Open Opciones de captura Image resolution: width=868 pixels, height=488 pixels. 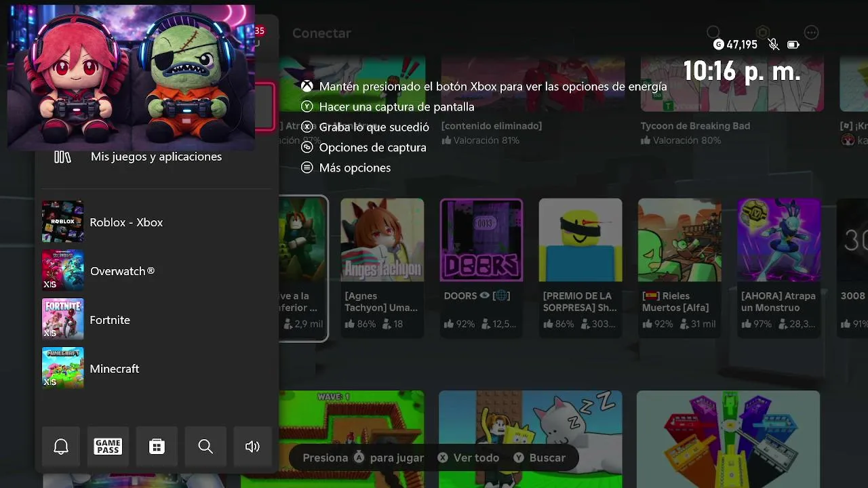tap(372, 147)
